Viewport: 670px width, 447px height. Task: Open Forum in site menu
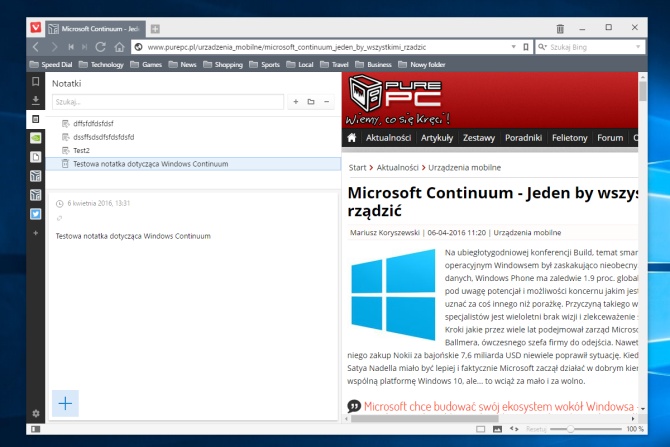pos(610,138)
